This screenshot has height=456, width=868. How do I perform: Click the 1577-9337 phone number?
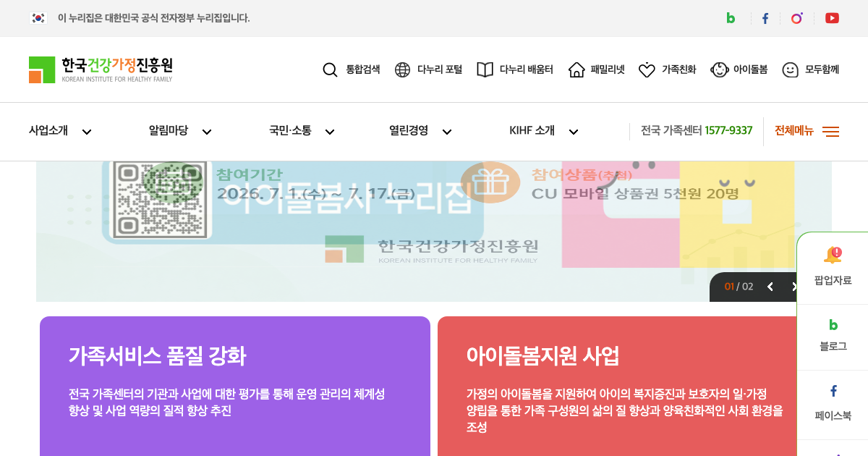pyautogui.click(x=728, y=131)
